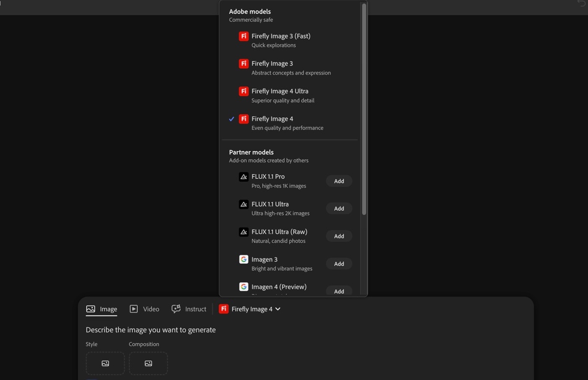Collapse the Firefly Image 4 model dropdown
588x380 pixels.
tap(250, 309)
